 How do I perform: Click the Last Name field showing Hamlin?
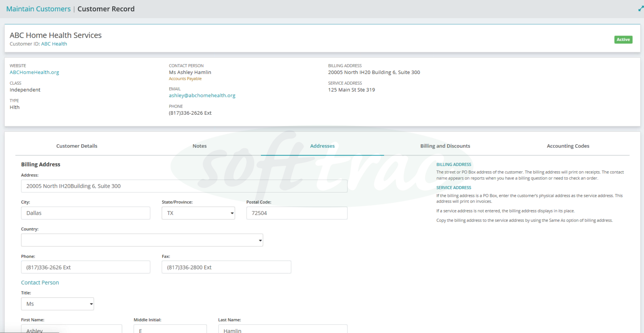tap(283, 329)
